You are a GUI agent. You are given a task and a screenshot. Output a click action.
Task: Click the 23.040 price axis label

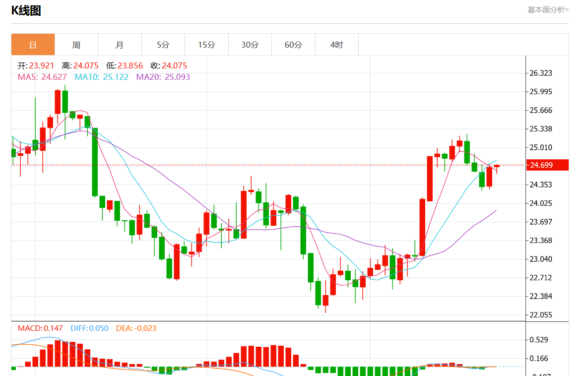[541, 259]
